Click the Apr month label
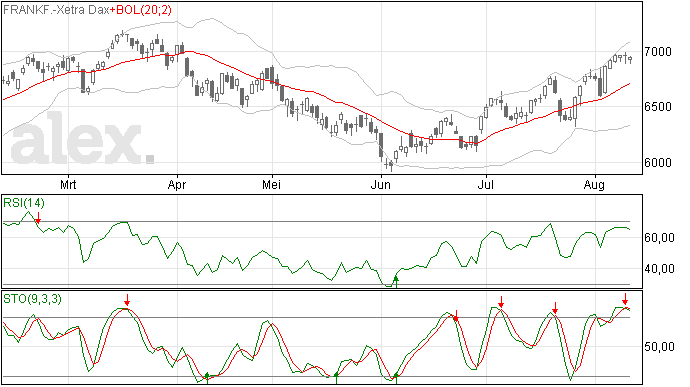 [x=176, y=185]
